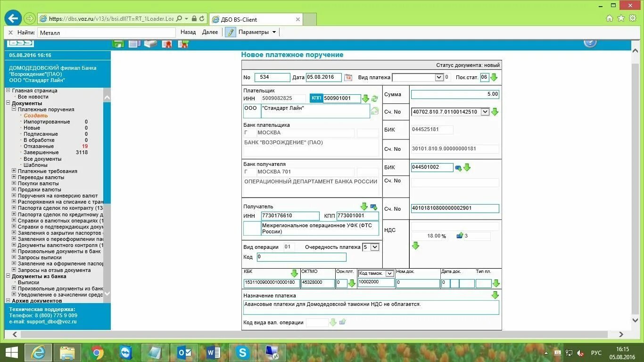Click the blue icon beside НДС percent

click(x=460, y=236)
